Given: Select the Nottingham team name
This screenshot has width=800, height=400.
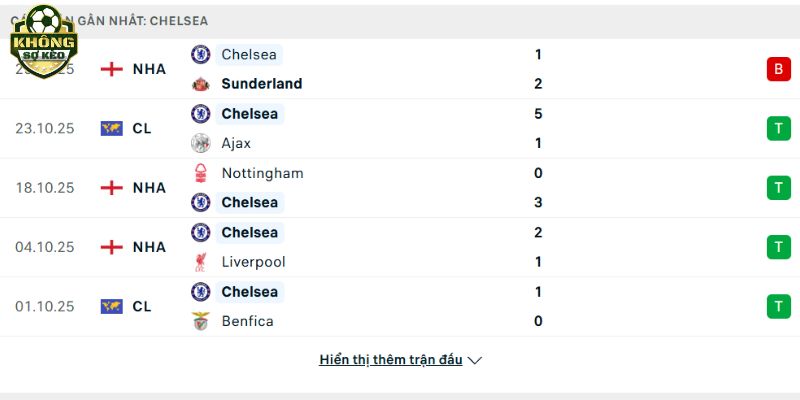Looking at the screenshot, I should click(x=262, y=173).
